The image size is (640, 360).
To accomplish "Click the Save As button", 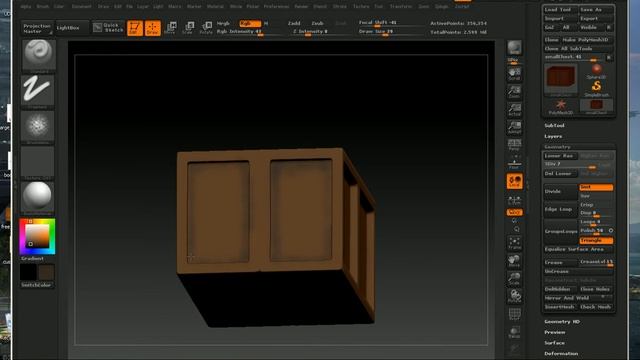I will click(x=596, y=9).
